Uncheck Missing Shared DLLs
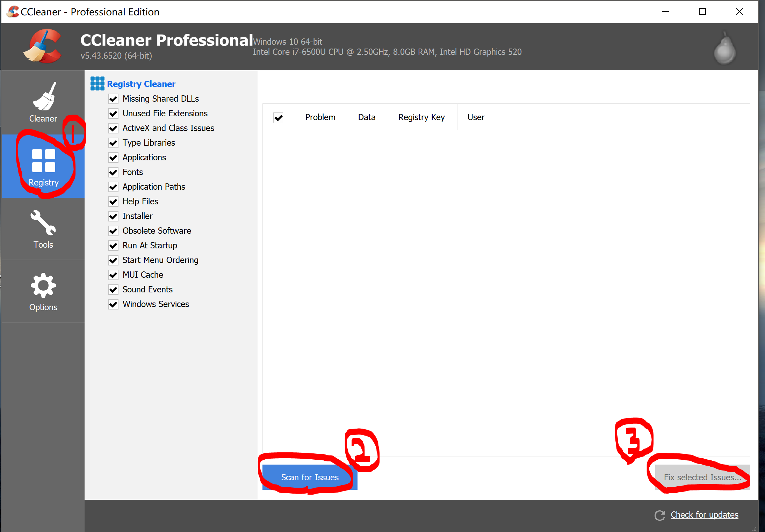The width and height of the screenshot is (765, 532). (113, 99)
